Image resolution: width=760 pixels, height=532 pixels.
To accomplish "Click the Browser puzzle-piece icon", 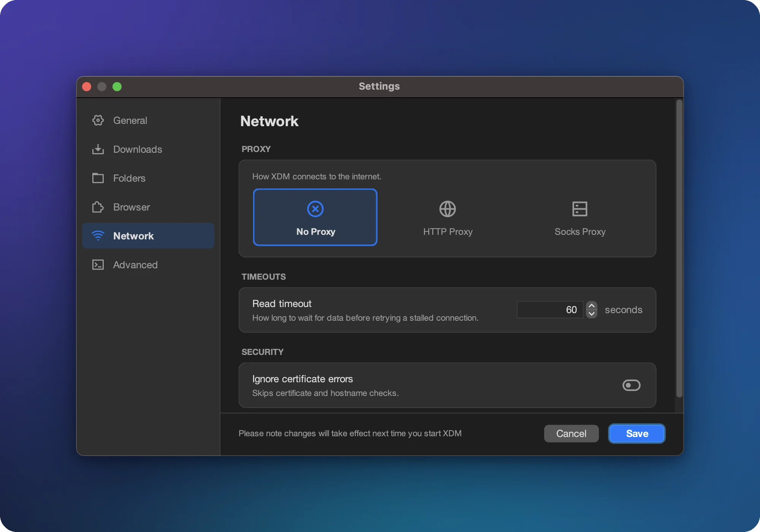I will click(x=98, y=207).
